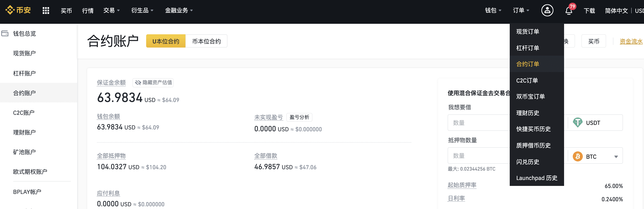
Task: Click 行情 in the top navigation
Action: coord(88,11)
